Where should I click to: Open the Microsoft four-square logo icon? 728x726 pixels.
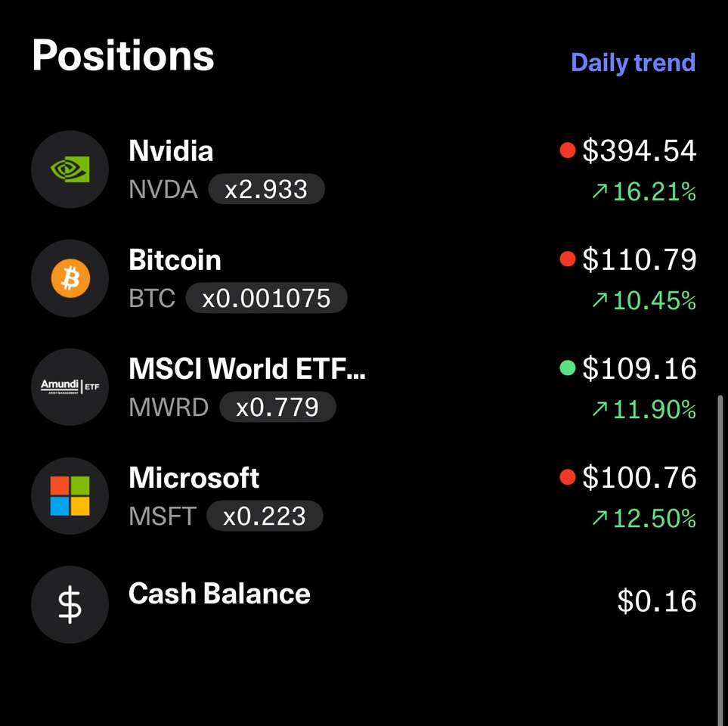(x=70, y=495)
